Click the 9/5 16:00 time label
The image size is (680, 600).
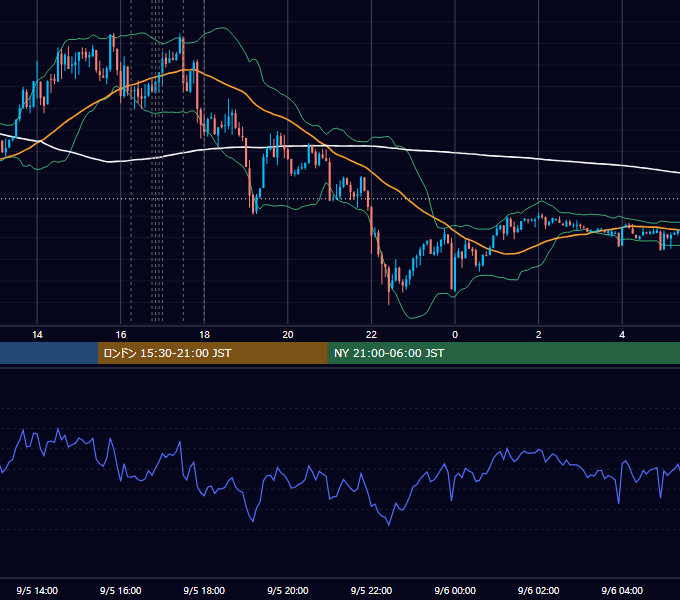121,590
